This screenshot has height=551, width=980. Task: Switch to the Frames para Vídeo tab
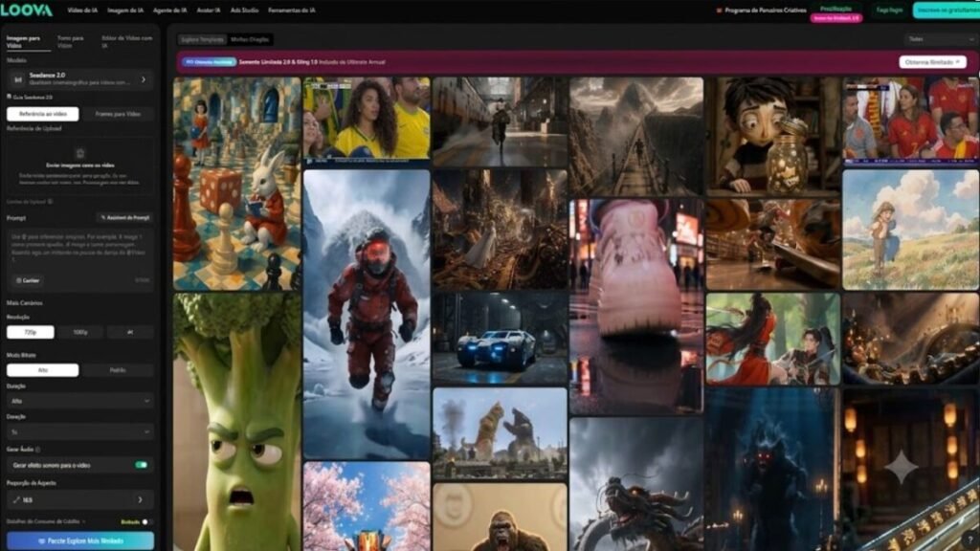click(118, 114)
